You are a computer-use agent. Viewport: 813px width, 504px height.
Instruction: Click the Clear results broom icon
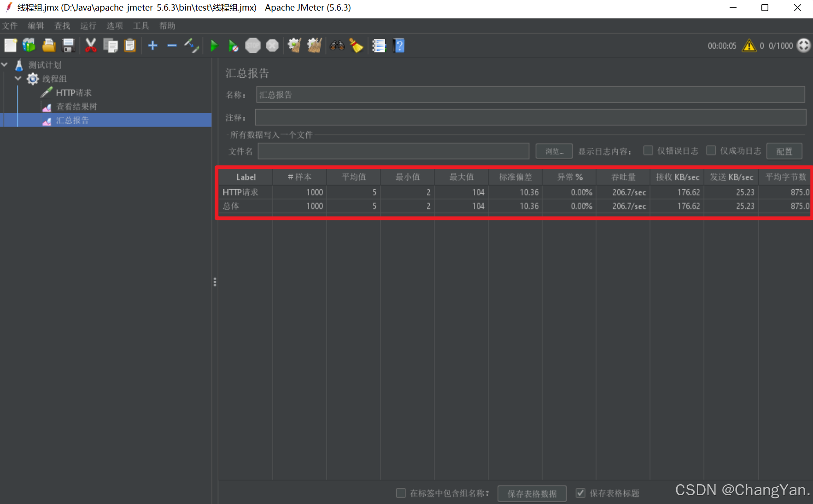pyautogui.click(x=294, y=46)
